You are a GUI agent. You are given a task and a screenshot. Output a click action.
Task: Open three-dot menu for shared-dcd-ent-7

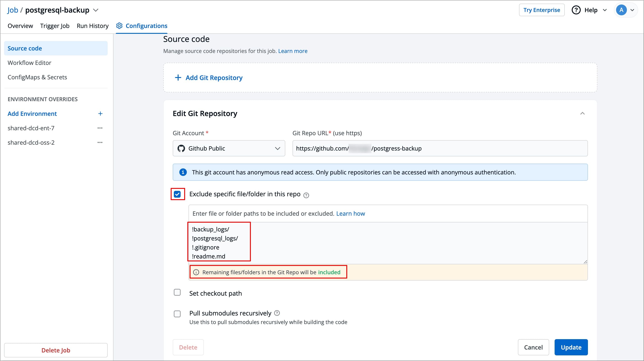[100, 128]
